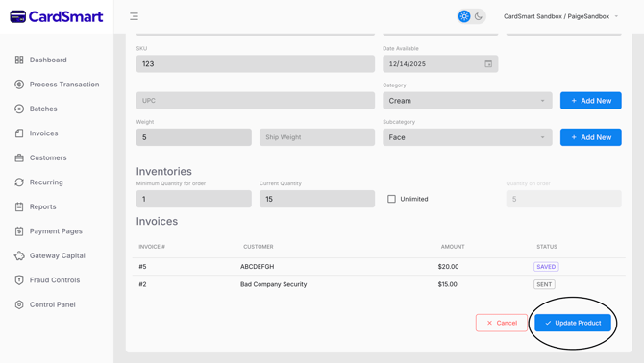Switch to dark mode moon icon
Screen dimensions: 644x363
click(479, 16)
